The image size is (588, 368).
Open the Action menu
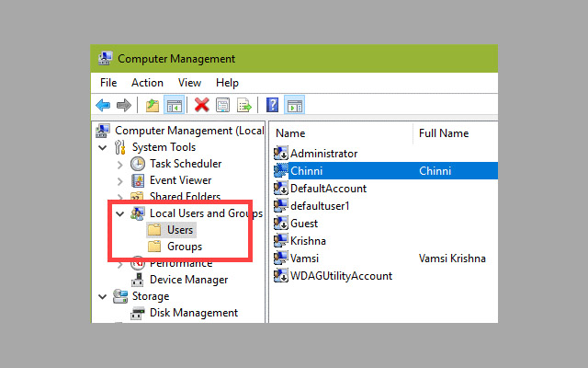coord(147,83)
